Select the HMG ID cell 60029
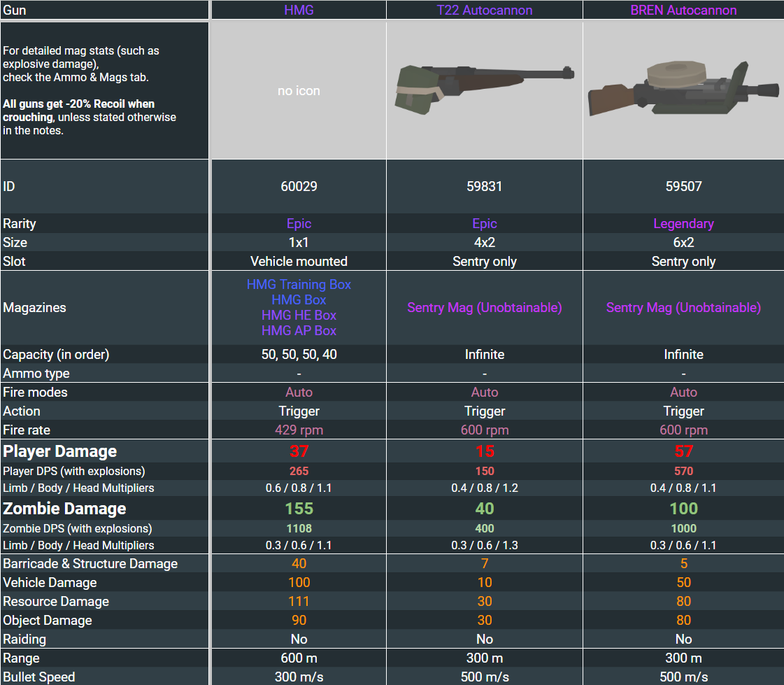The height and width of the screenshot is (685, 784). tap(299, 187)
